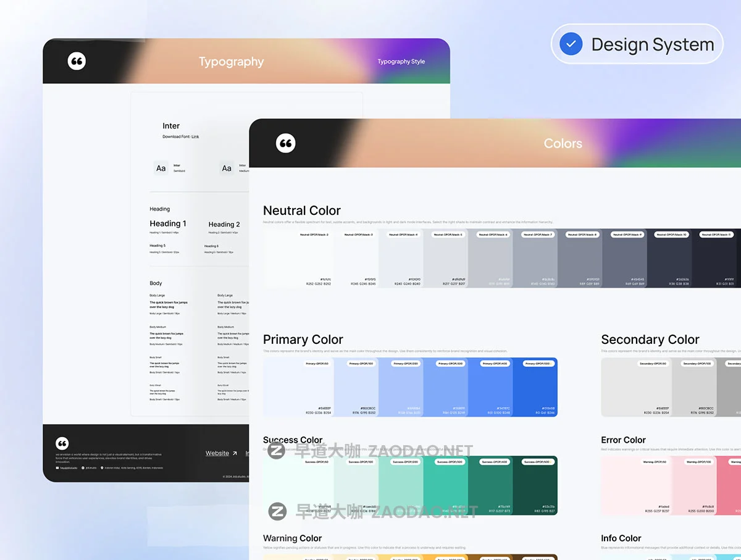Screen dimensions: 741x560
Task: Click the Heading 1 sample text
Action: click(x=167, y=224)
